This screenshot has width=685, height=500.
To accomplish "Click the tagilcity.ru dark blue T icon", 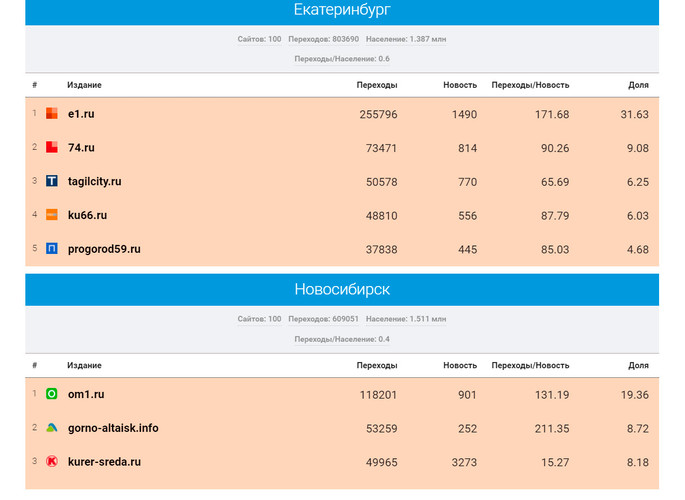I will pos(52,181).
